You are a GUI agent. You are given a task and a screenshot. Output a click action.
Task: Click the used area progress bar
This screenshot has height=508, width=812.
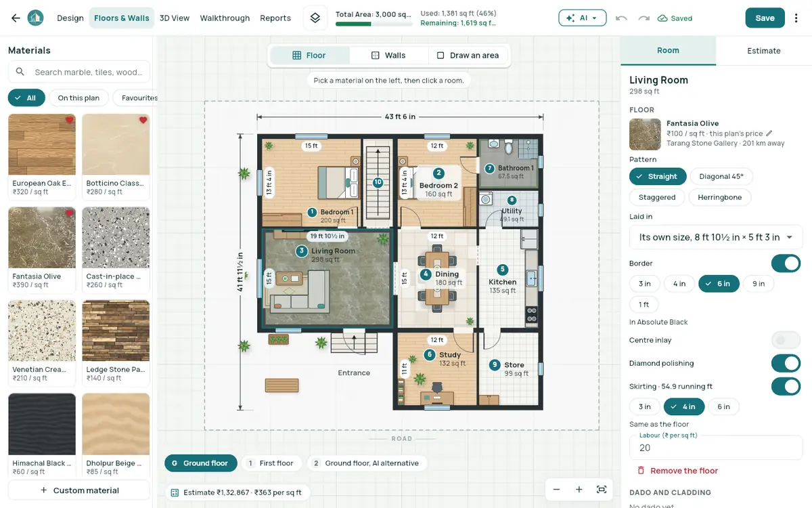[x=374, y=24]
